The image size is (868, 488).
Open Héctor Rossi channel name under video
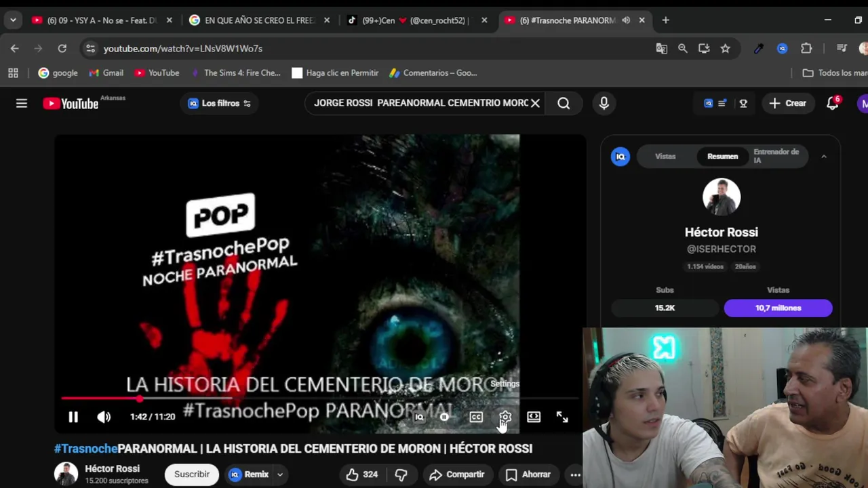(112, 468)
